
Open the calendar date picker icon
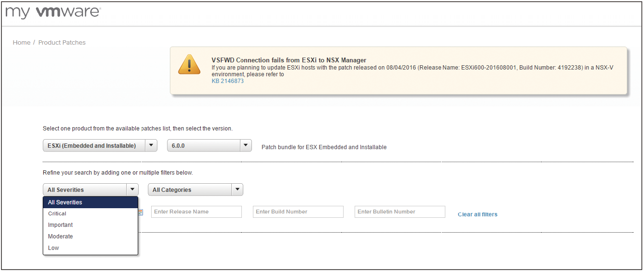coord(141,212)
